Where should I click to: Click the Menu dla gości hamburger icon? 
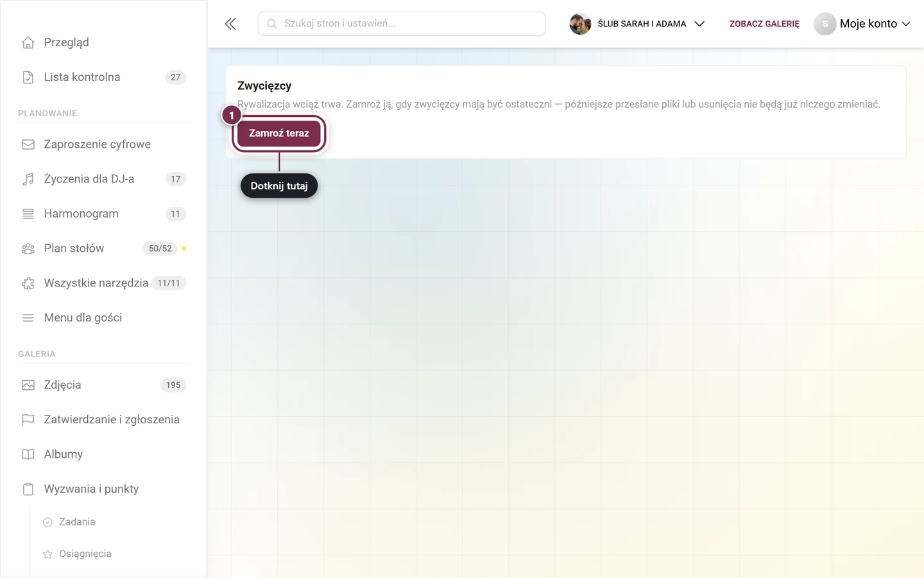[28, 318]
